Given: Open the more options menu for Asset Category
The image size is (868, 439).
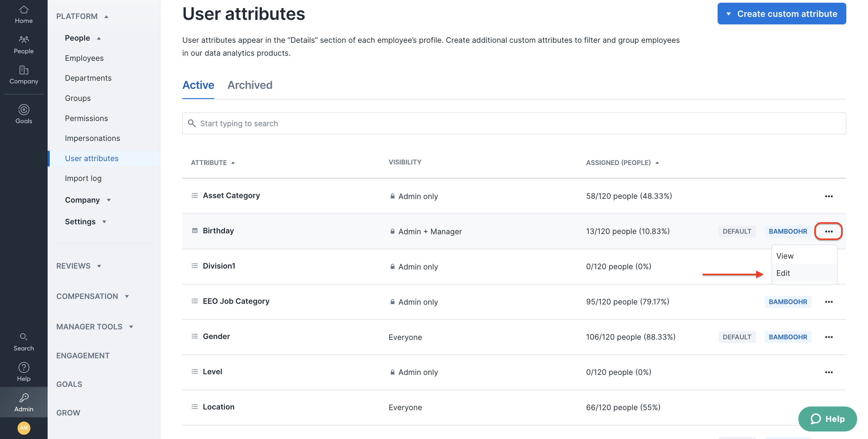Looking at the screenshot, I should [829, 196].
